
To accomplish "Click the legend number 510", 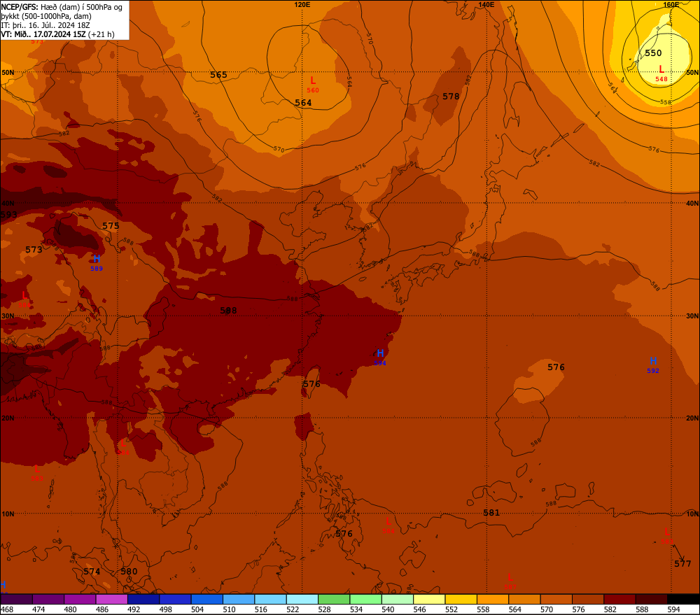I will (229, 609).
